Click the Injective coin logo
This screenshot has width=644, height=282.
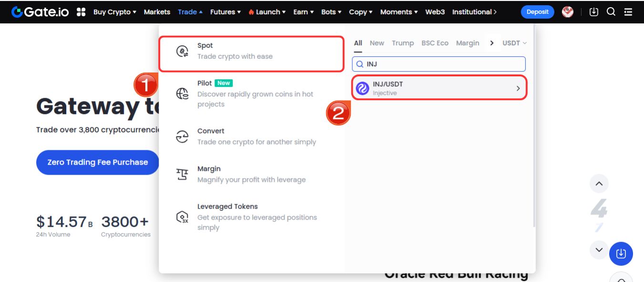[x=363, y=88]
